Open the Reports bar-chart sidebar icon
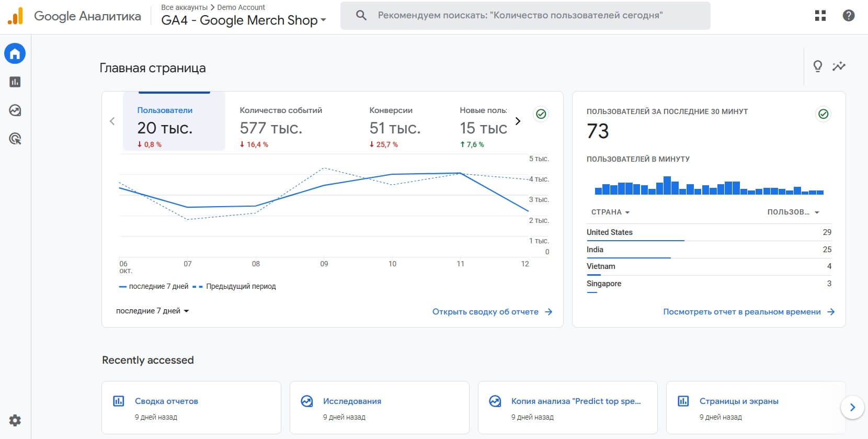 click(x=15, y=82)
